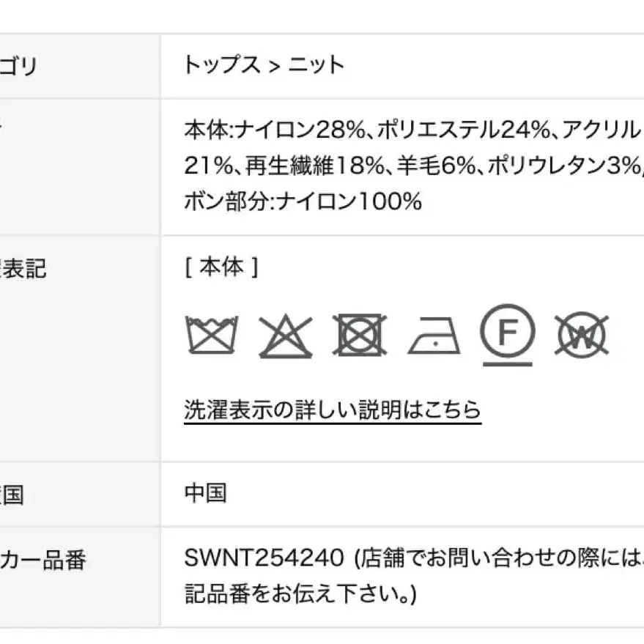Click the low-temperature iron icon
Viewport: 644px width, 644px height.
point(434,337)
